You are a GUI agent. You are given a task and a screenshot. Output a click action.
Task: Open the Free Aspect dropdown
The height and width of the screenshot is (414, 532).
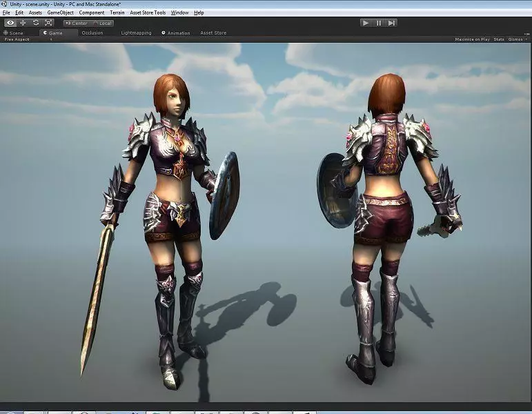[28, 39]
